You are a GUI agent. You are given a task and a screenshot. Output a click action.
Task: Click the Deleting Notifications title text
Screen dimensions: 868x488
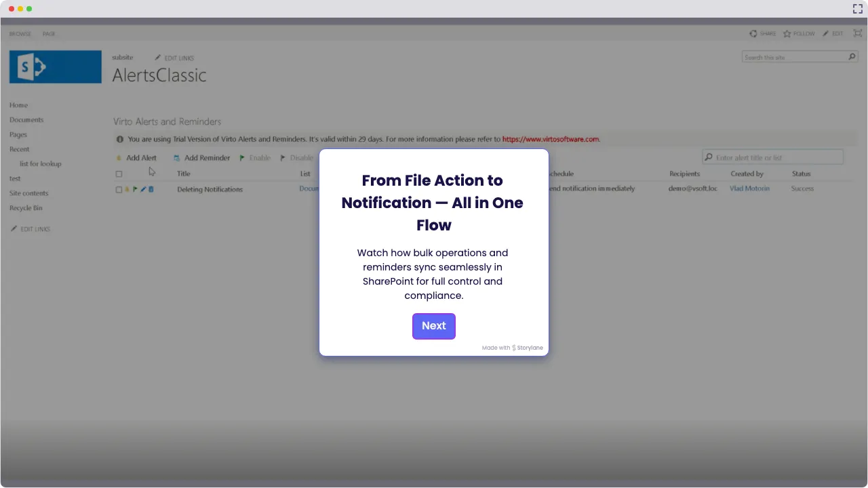210,190
